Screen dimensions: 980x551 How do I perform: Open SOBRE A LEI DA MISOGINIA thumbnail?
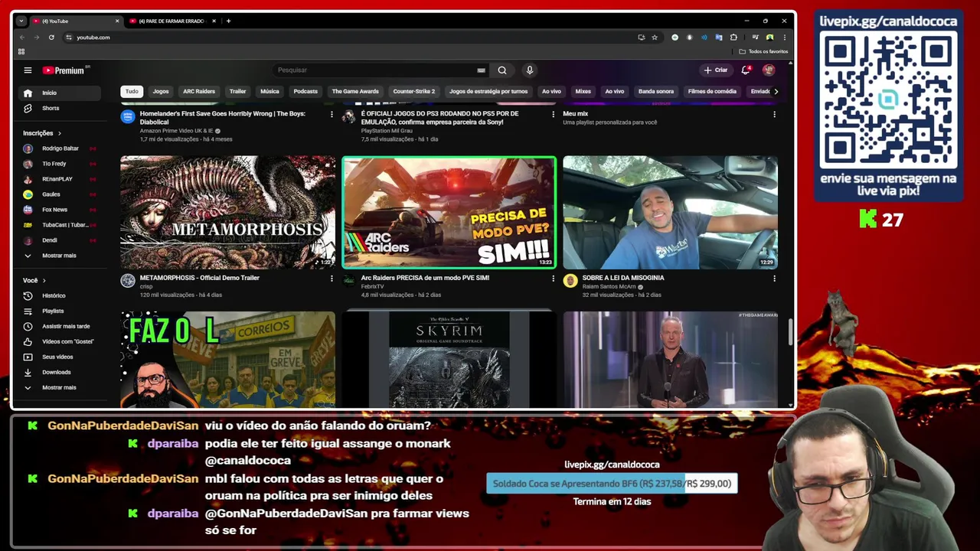pos(670,213)
